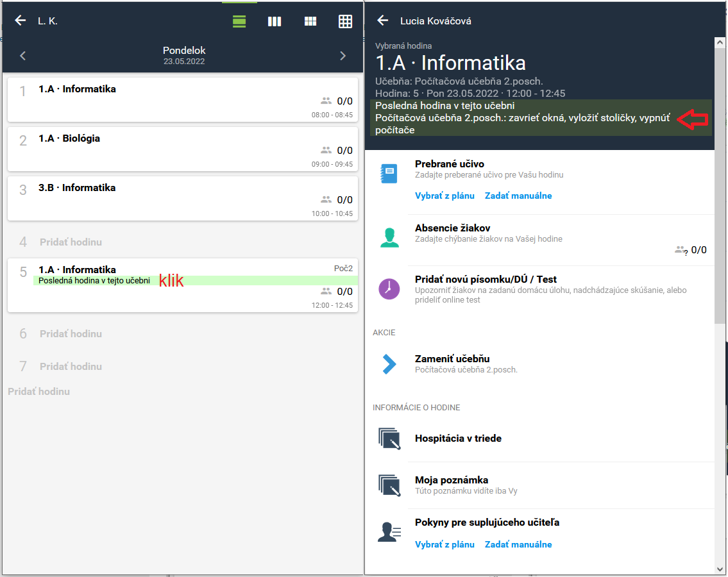Select lesson 3 Informatika for 3.B
Screen dimensions: 728x577
click(183, 198)
